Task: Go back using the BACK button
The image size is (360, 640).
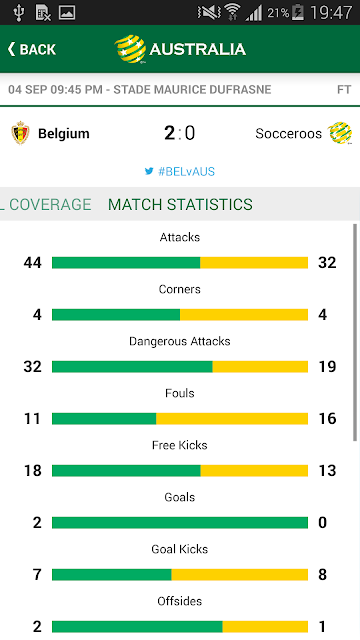Action: (x=31, y=49)
